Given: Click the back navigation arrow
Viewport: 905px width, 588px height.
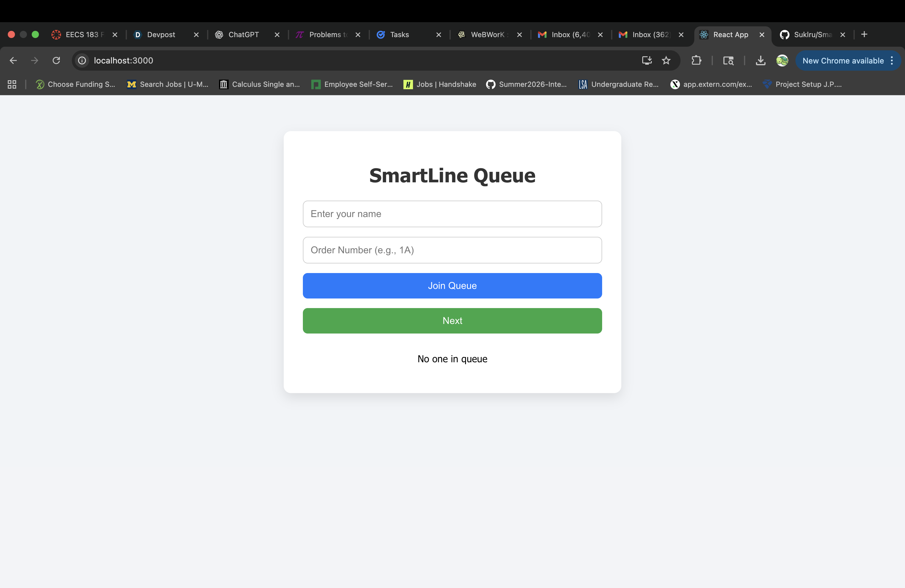Looking at the screenshot, I should pos(13,60).
